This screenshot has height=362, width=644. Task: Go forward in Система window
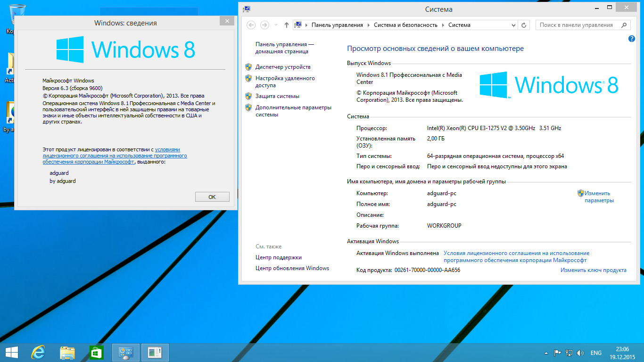tap(264, 25)
